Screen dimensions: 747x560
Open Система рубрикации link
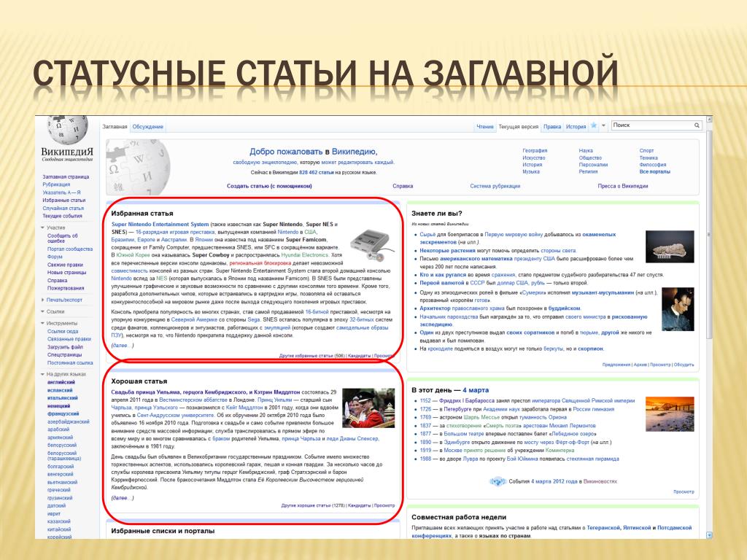pos(495,186)
